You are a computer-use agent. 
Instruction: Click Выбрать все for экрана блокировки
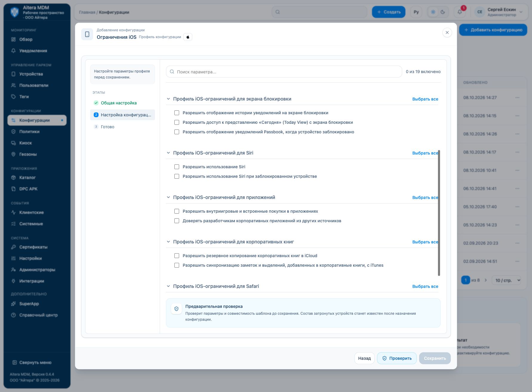click(x=425, y=99)
